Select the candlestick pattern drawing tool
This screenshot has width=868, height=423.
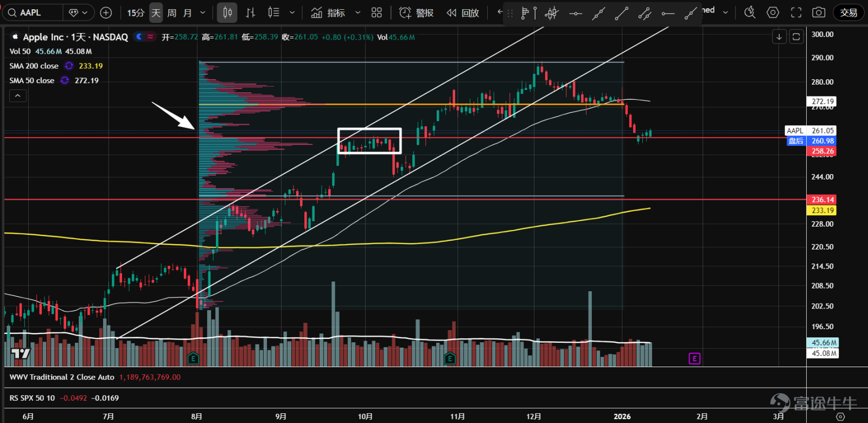point(552,13)
